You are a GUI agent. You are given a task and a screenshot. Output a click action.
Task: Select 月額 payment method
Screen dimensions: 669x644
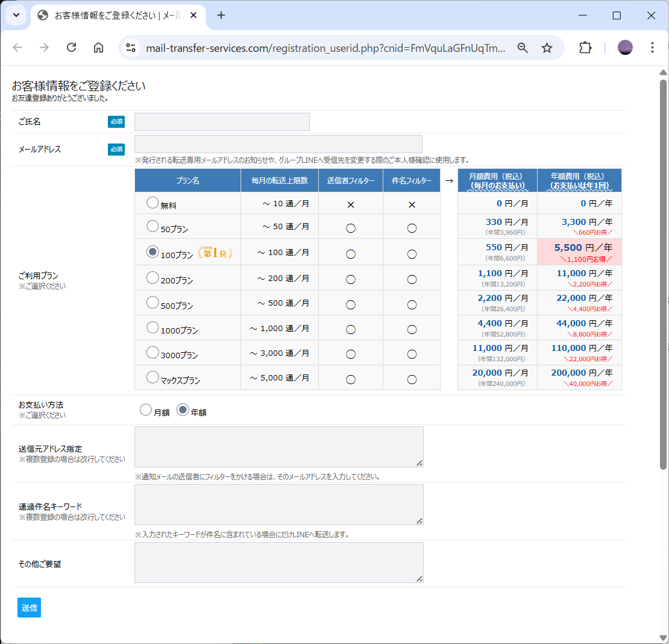tap(145, 410)
